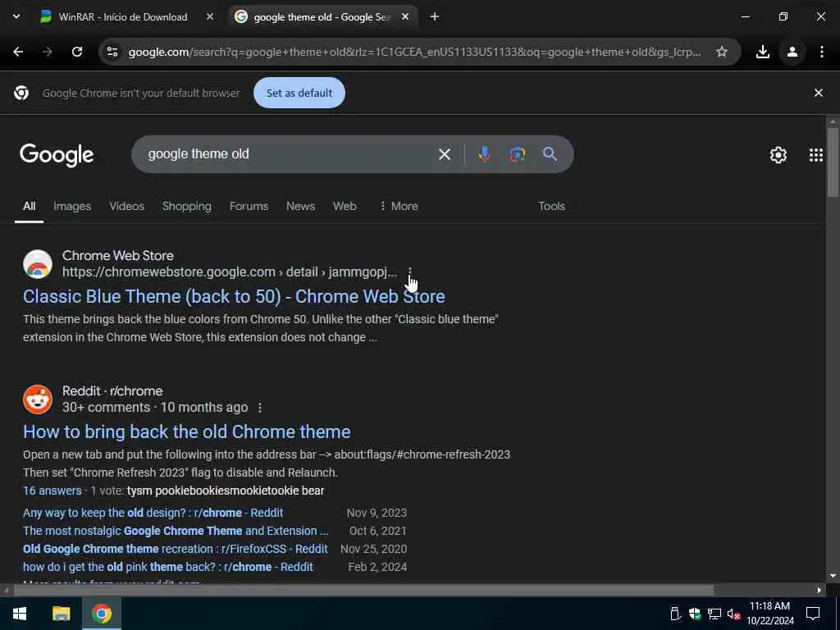Click Chrome icon in taskbar

tap(101, 614)
